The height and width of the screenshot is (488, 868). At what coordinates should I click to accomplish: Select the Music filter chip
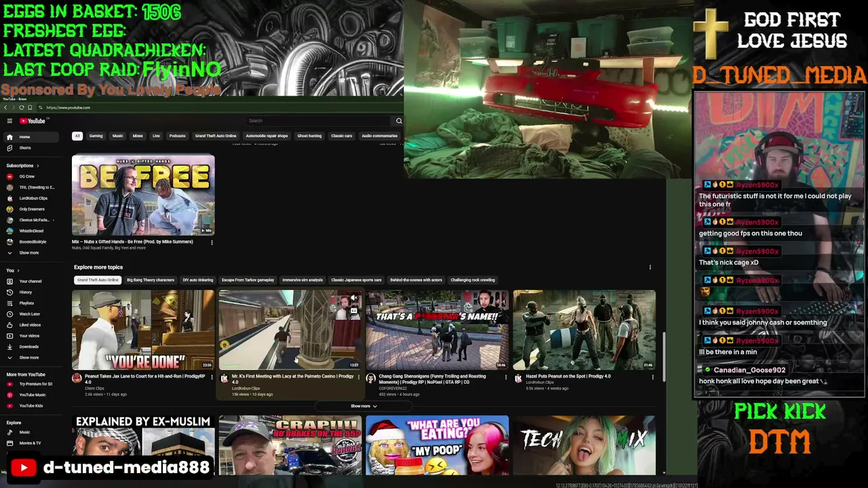pyautogui.click(x=118, y=136)
